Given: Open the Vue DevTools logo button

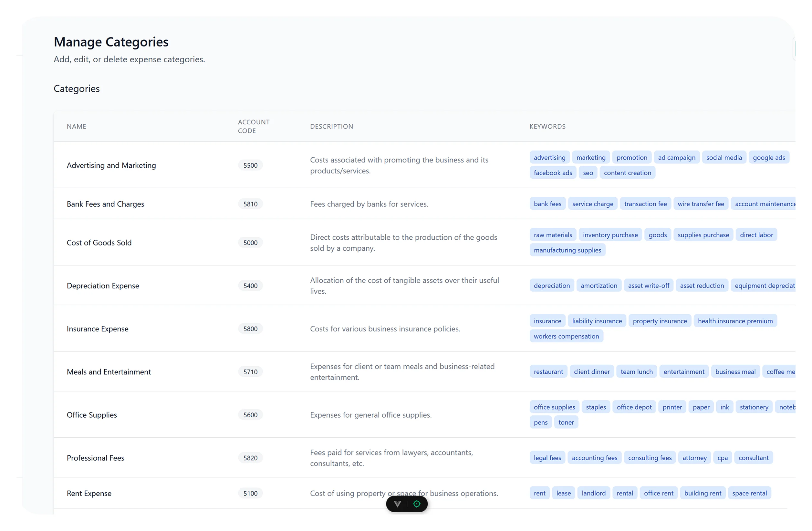Looking at the screenshot, I should [398, 504].
